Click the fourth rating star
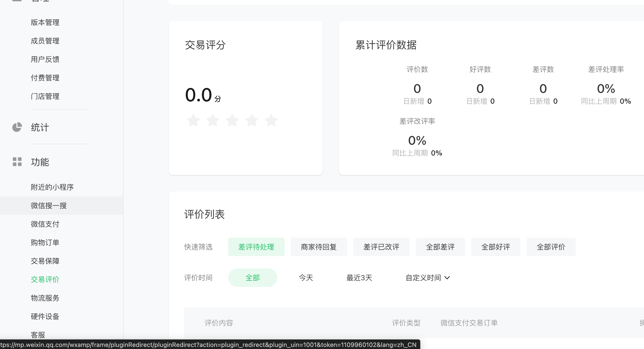Screen dimensions: 644x349 252,121
